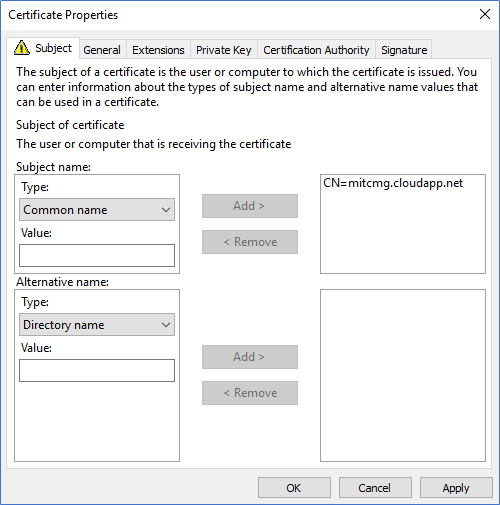Click the dropdown arrow beside Directory name
The width and height of the screenshot is (500, 505).
[x=166, y=325]
